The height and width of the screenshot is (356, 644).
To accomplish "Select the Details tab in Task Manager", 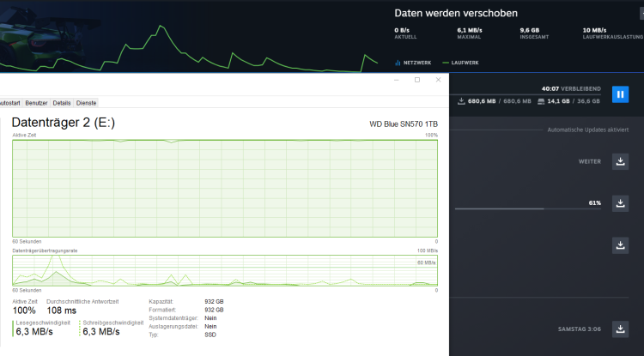I will (x=62, y=102).
